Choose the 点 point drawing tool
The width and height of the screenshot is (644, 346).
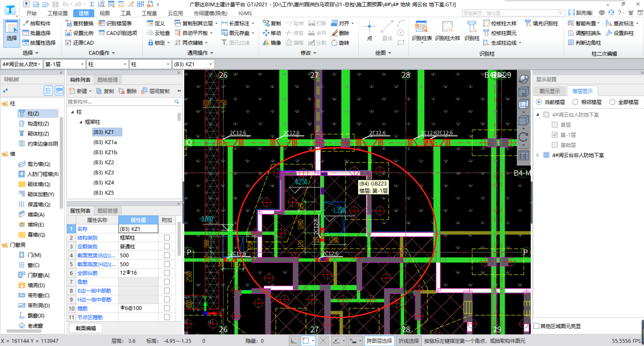(x=369, y=30)
